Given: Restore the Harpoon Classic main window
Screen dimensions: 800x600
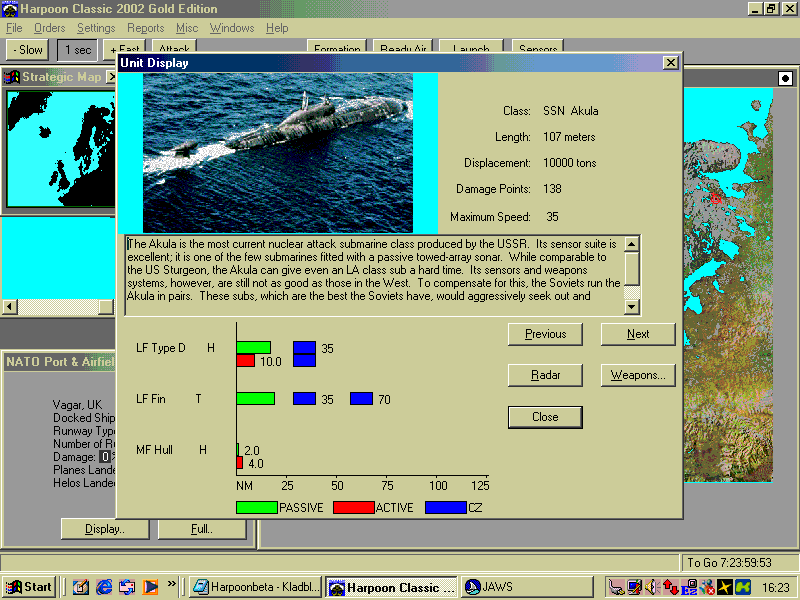Looking at the screenshot, I should click(x=770, y=9).
